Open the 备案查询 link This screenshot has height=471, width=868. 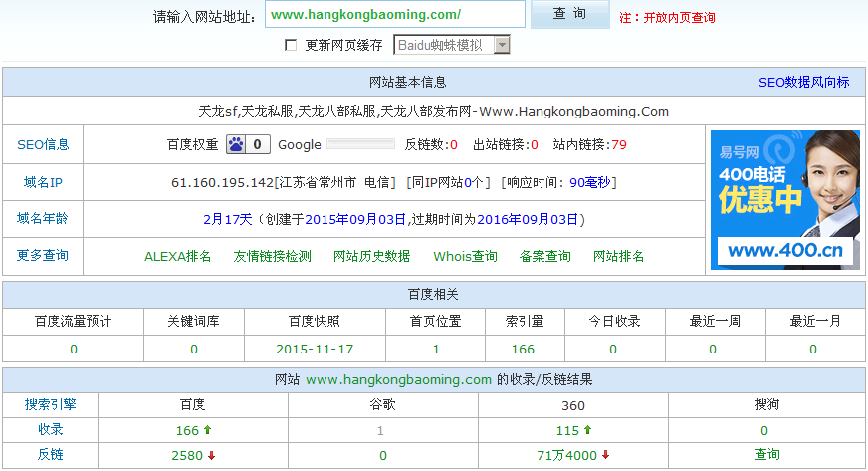pyautogui.click(x=544, y=256)
